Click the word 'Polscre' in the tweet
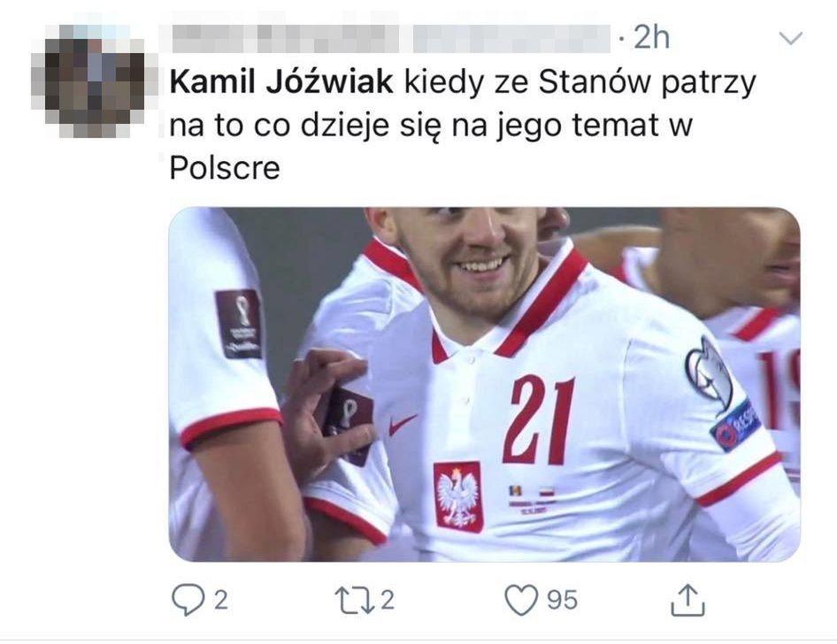The image size is (837, 644). [225, 169]
